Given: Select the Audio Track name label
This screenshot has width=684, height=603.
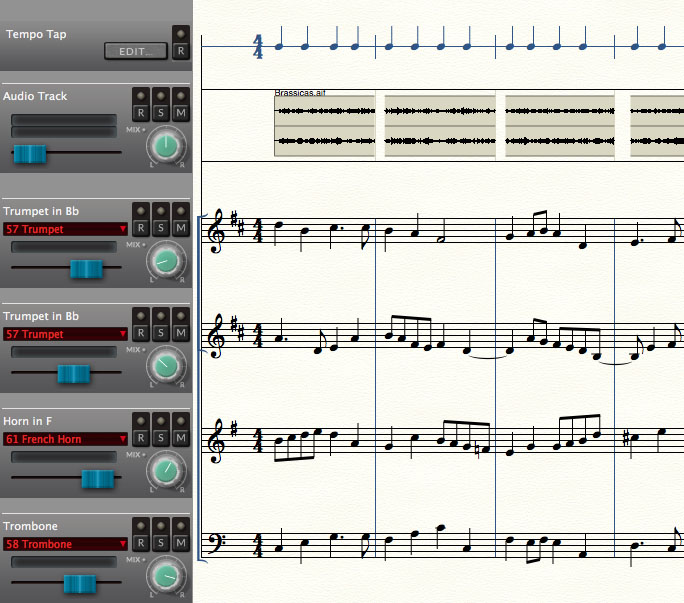Looking at the screenshot, I should tap(35, 96).
